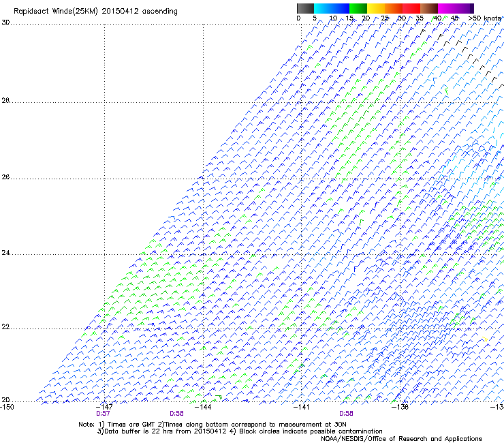
Task: Click the brown 35-40 knots color swatch
Action: 429,8
